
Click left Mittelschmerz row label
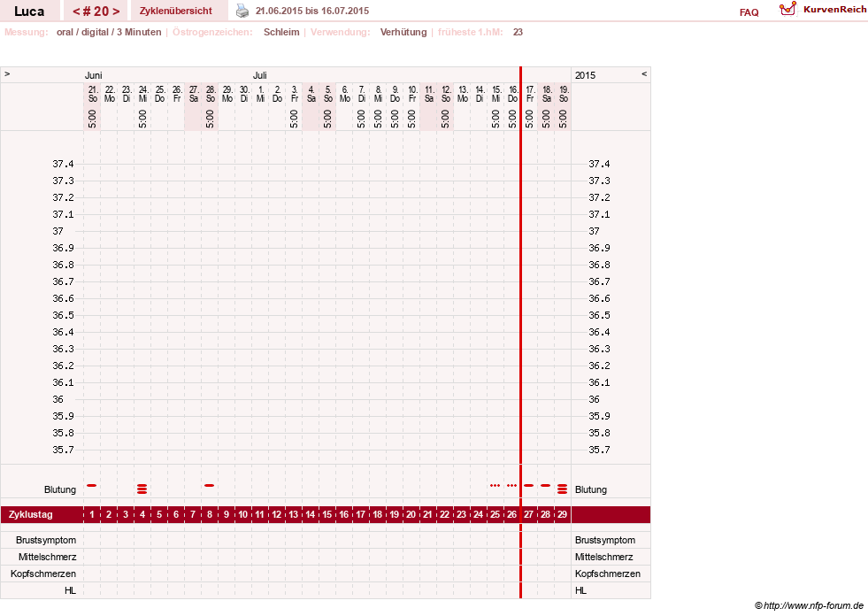point(47,557)
